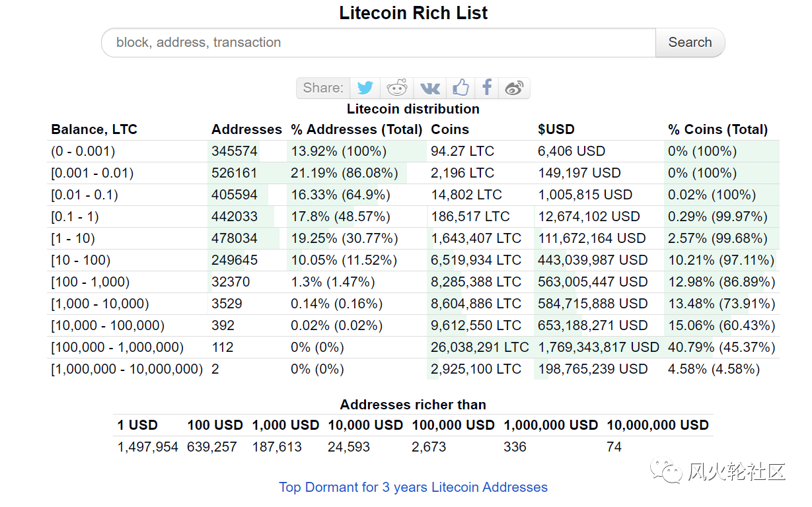The width and height of the screenshot is (812, 507).
Task: Click the 1,000 USD column header
Action: point(286,425)
